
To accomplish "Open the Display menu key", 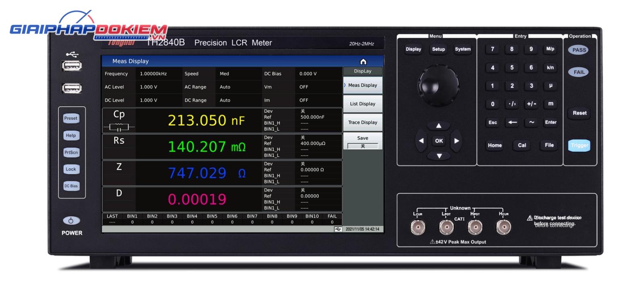I will pyautogui.click(x=413, y=49).
